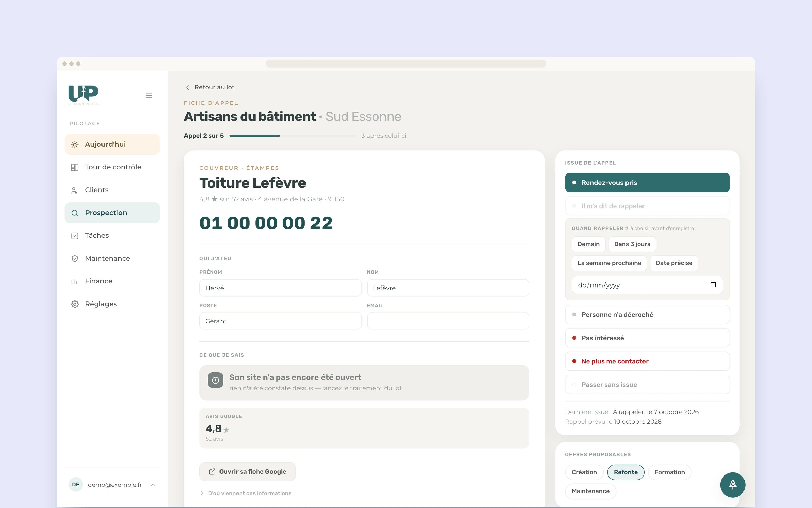Click the Tâches checkbox icon

click(75, 236)
